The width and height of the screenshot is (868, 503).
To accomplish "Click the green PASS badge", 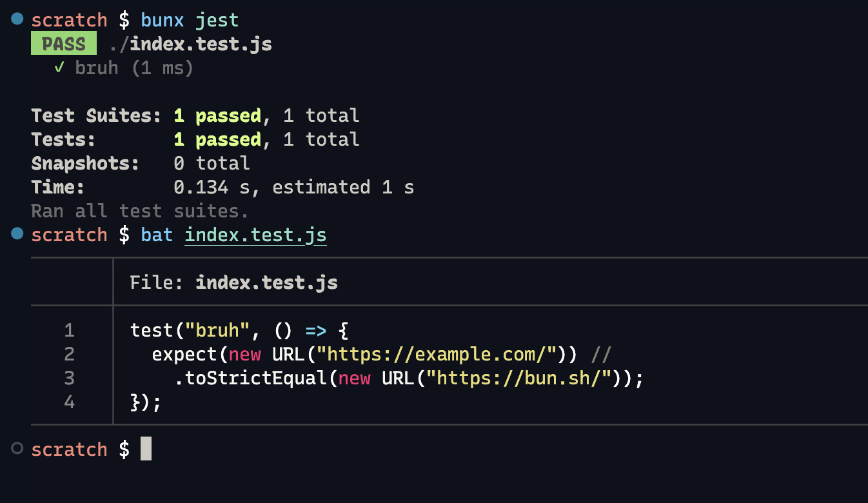I will click(63, 43).
